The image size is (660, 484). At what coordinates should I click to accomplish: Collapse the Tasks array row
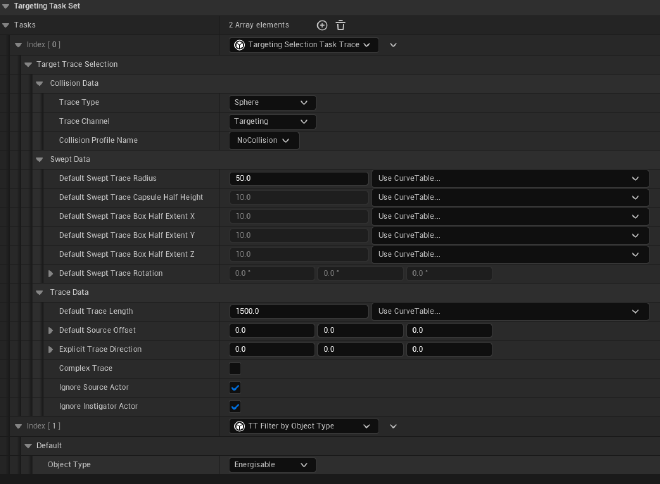(6, 25)
